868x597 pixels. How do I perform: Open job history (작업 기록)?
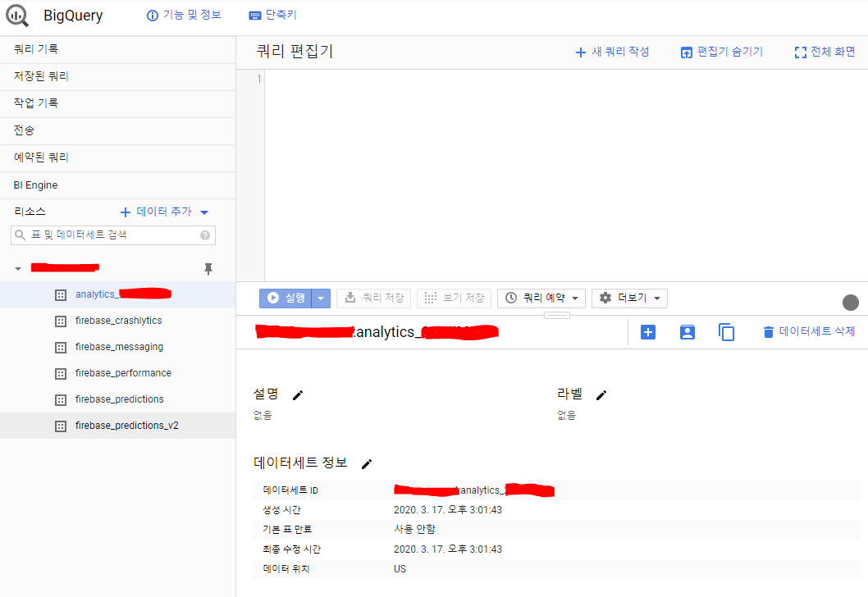[x=117, y=103]
